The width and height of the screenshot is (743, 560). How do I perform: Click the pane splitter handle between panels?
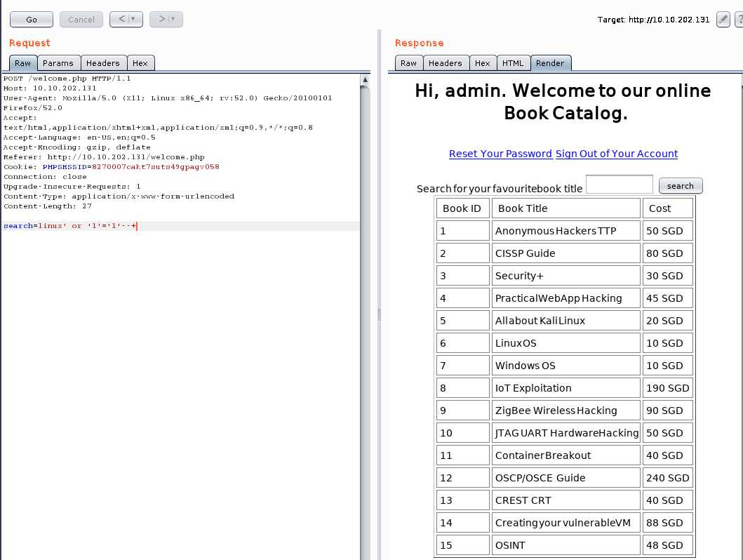coord(379,315)
